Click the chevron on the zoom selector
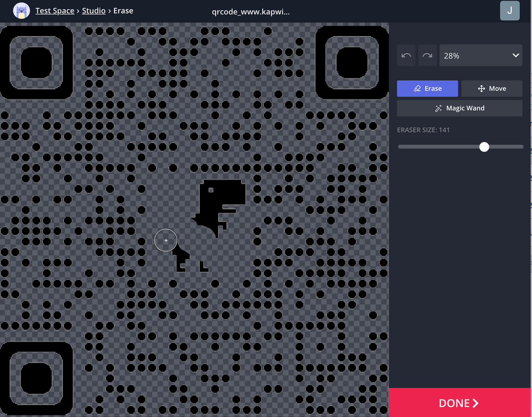 pyautogui.click(x=515, y=55)
